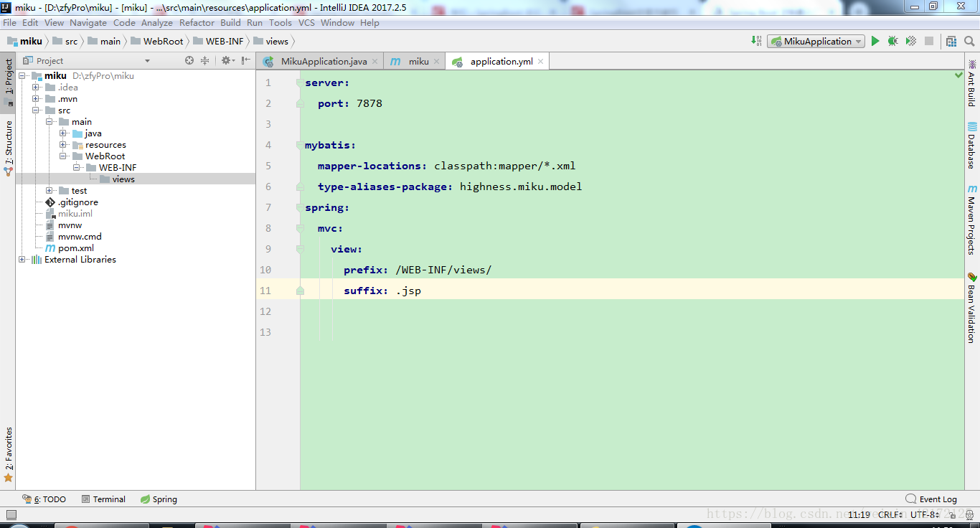Expand the test folder
Screen dimensions: 980x528
[x=50, y=190]
